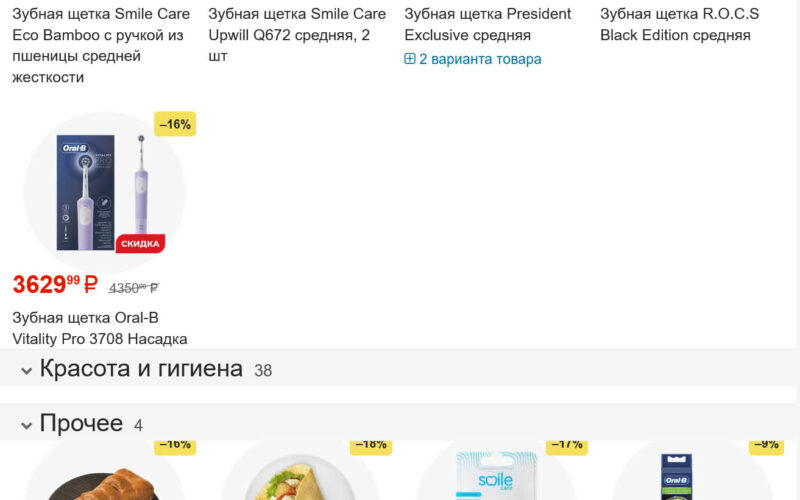The width and height of the screenshot is (800, 500).
Task: Open Smile Care Eco Bamboo toothbrush link
Action: coord(101,45)
